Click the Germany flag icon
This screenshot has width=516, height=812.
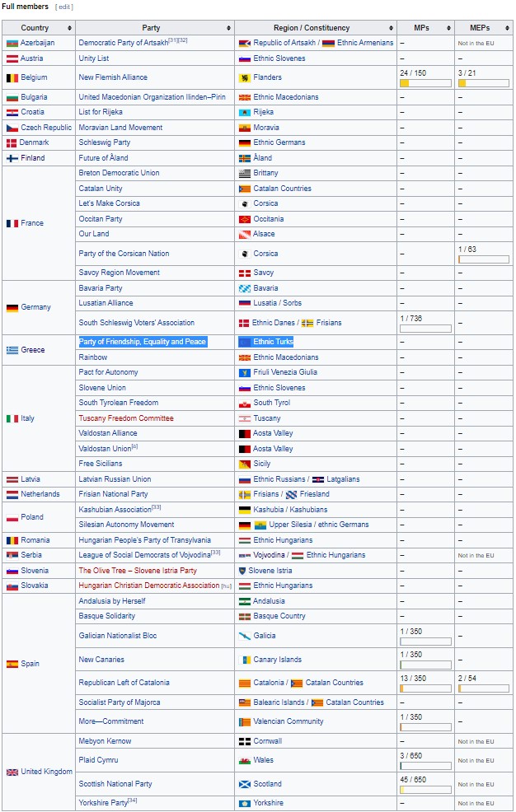(12, 308)
